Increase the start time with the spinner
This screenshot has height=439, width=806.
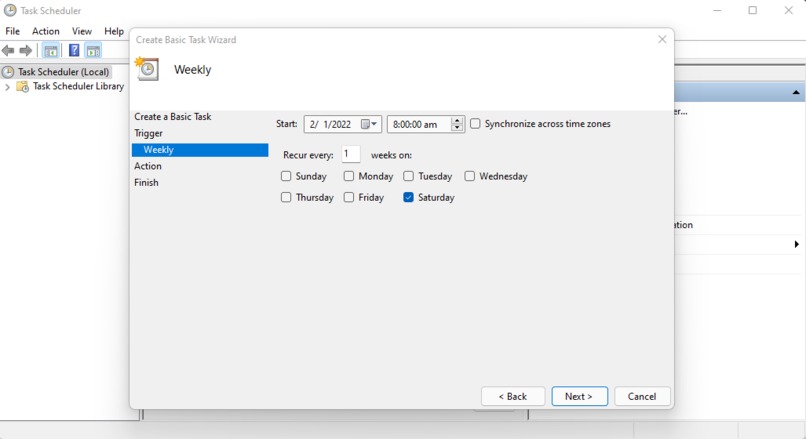tap(456, 121)
